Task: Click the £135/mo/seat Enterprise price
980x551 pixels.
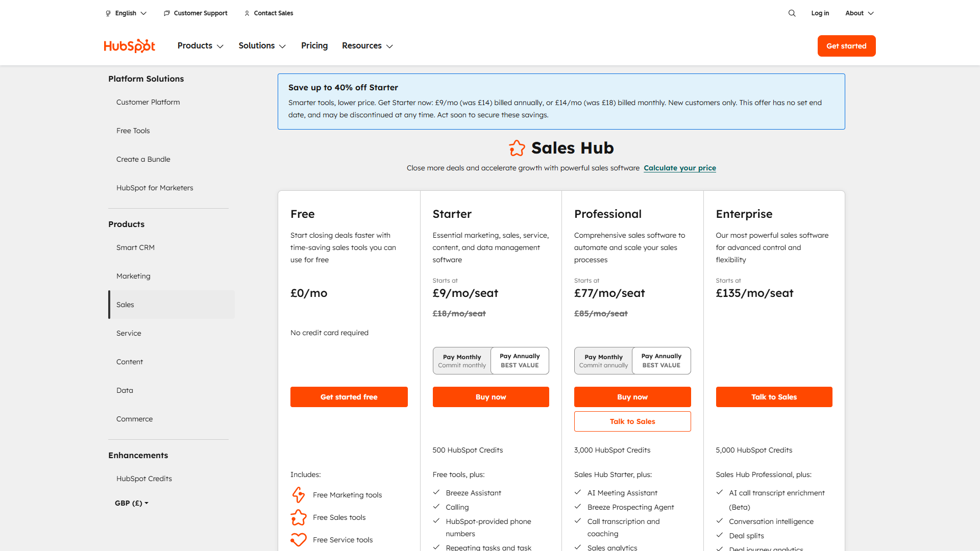Action: pyautogui.click(x=754, y=293)
